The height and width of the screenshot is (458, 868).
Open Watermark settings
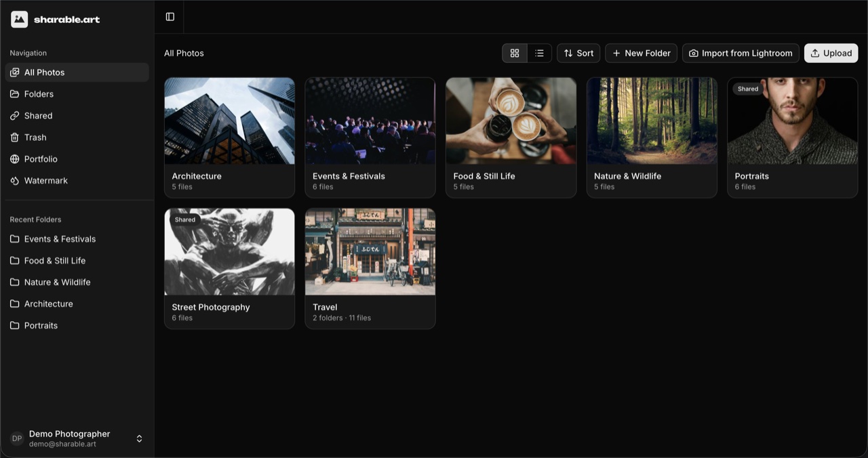77,181
